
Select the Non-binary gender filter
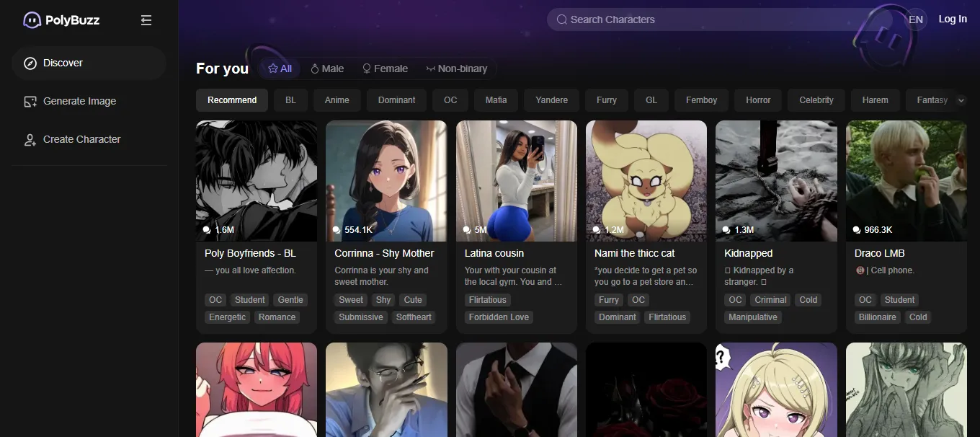(x=457, y=69)
